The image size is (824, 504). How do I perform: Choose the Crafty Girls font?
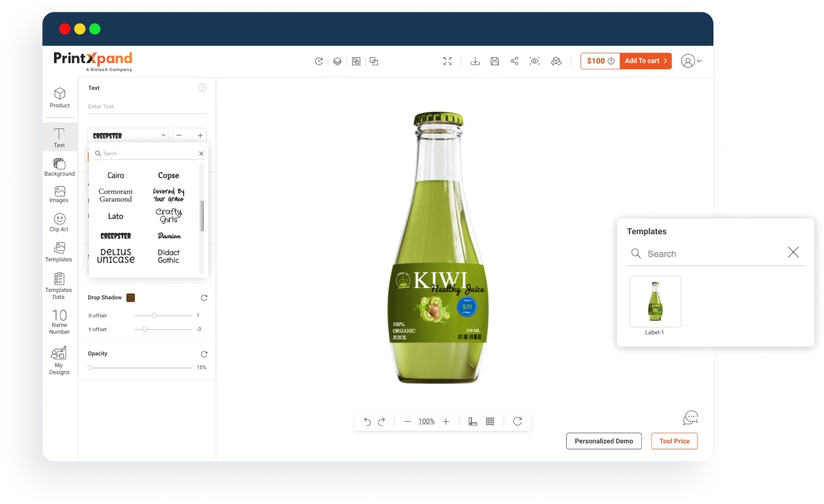point(168,216)
